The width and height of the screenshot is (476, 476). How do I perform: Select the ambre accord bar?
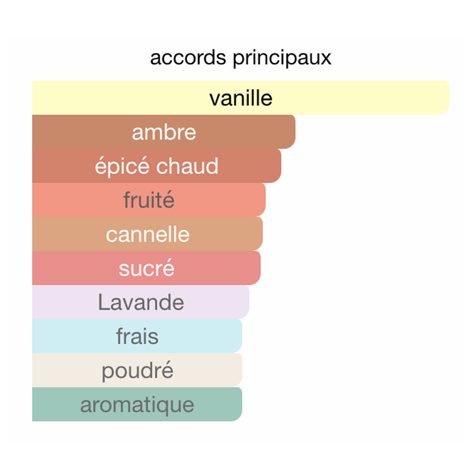pyautogui.click(x=164, y=132)
